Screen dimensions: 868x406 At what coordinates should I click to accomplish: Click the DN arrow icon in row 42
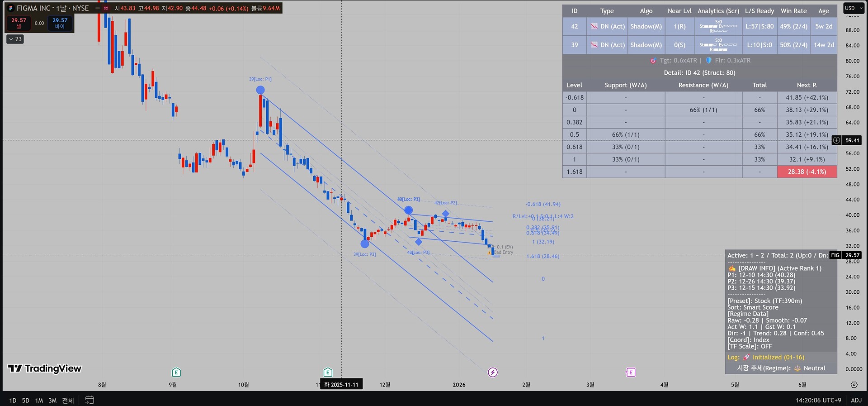[594, 26]
